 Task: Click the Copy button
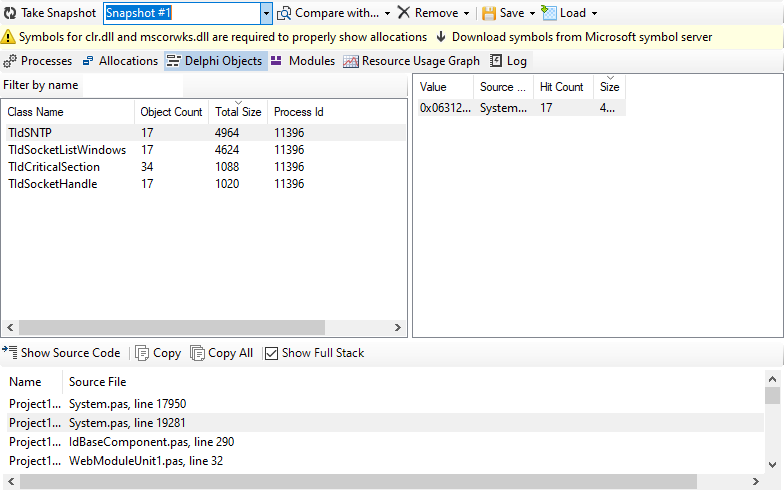158,353
